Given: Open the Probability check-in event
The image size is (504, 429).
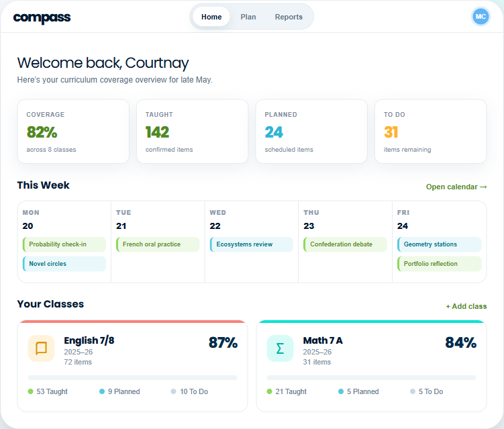Looking at the screenshot, I should click(64, 244).
